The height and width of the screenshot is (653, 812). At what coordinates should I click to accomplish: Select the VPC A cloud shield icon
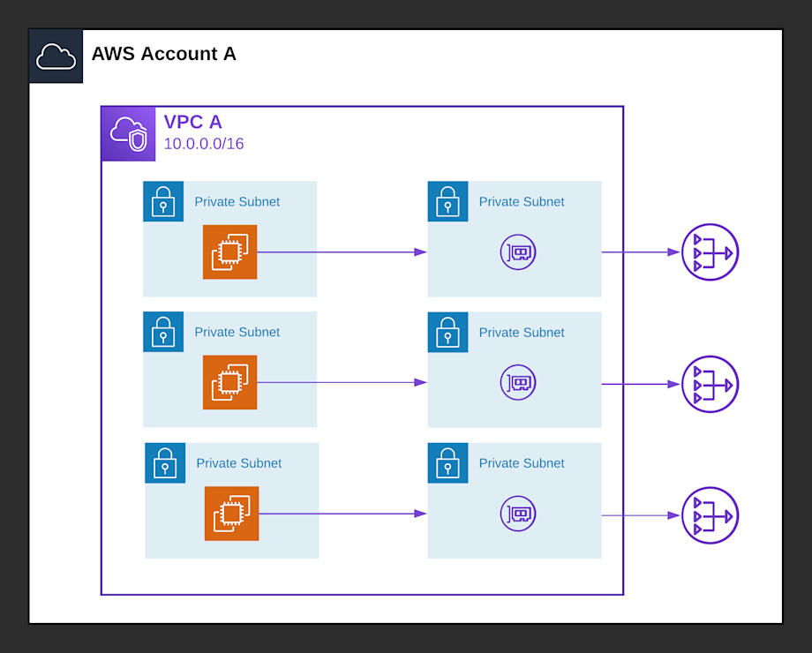coord(129,134)
